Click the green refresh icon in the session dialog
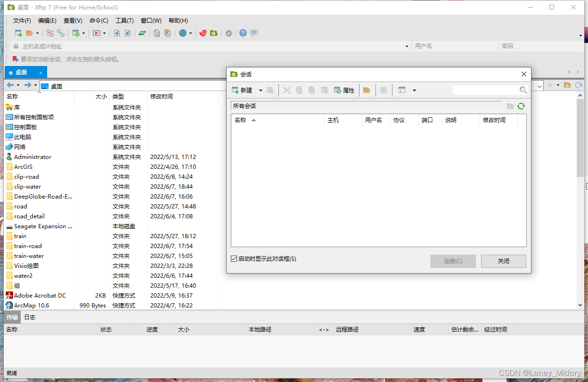Image resolution: width=588 pixels, height=382 pixels. pyautogui.click(x=521, y=106)
